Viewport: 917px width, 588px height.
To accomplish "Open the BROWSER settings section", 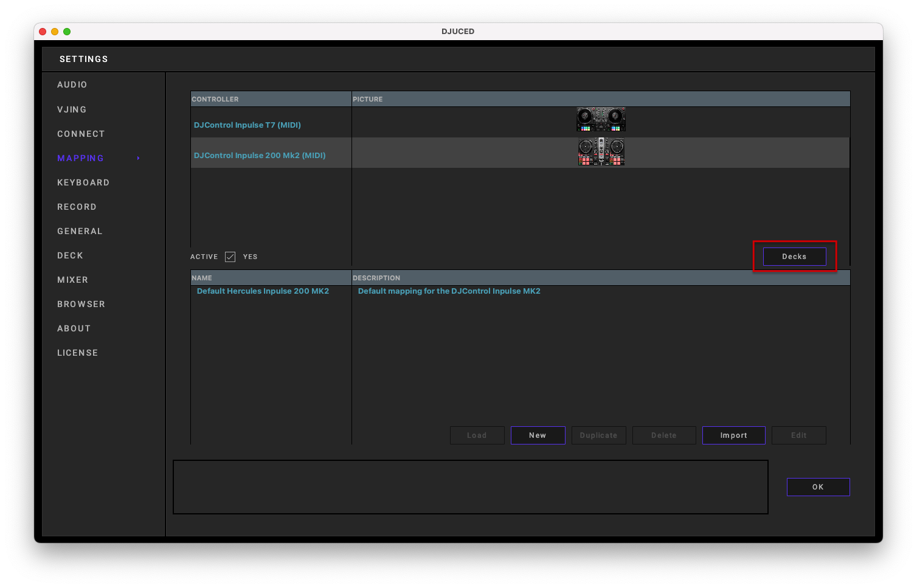I will click(x=81, y=304).
